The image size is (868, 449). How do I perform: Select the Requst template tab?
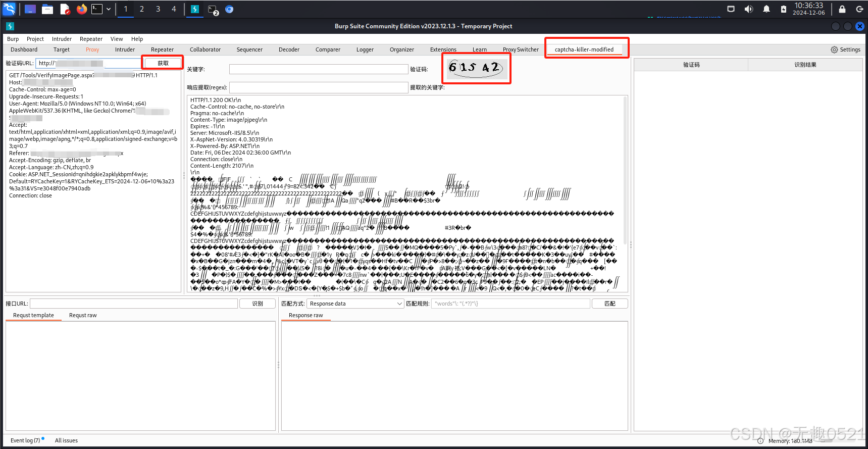[x=33, y=315]
